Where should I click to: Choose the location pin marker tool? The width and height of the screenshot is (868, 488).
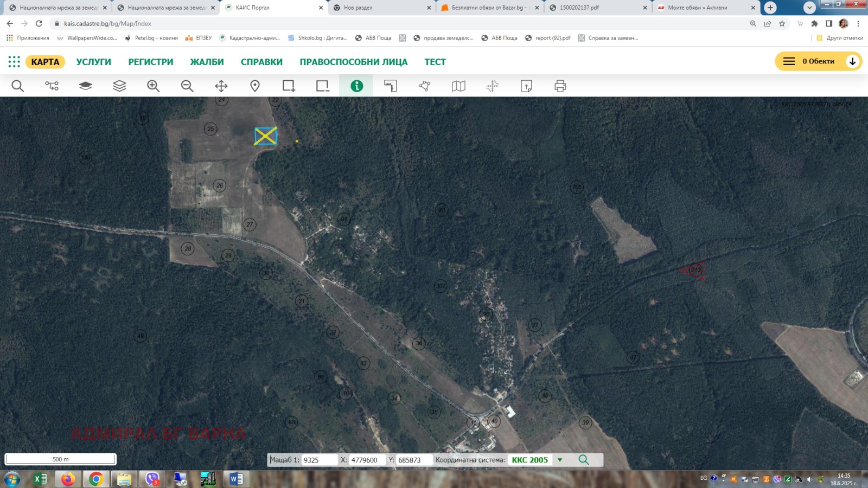point(255,86)
